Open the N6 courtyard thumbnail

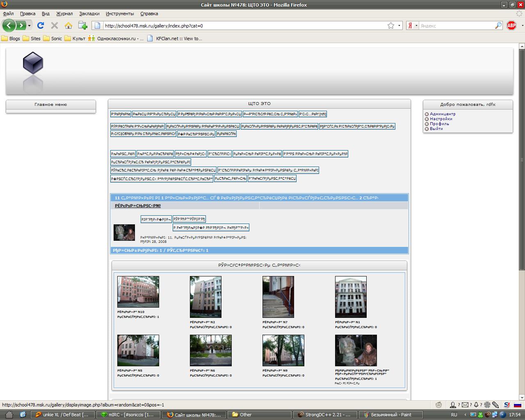point(211,350)
